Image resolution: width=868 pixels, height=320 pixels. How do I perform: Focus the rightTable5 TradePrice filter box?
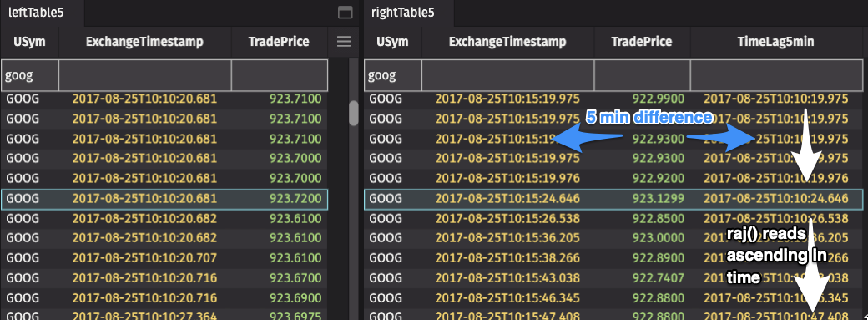pyautogui.click(x=642, y=75)
